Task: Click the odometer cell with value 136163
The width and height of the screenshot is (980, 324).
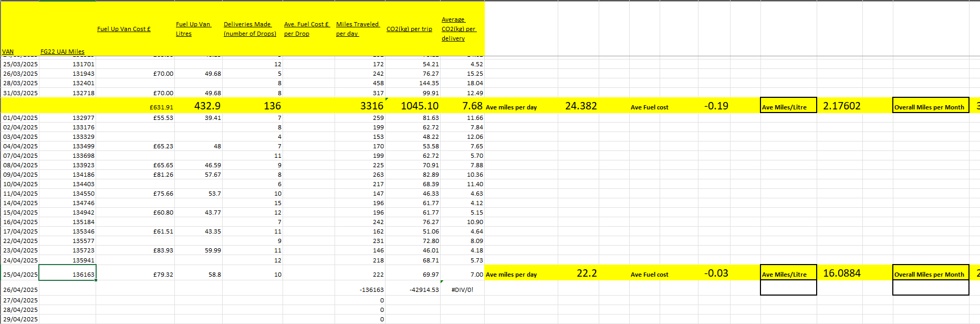Action: [68, 274]
